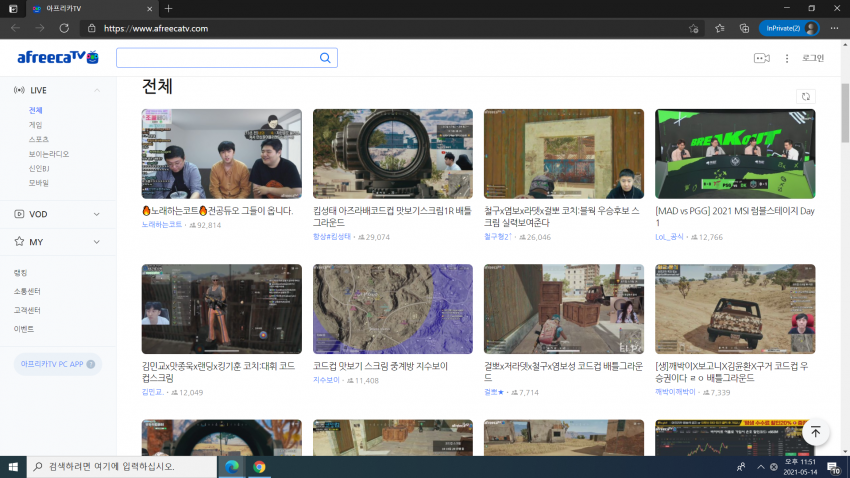Open 랭킹 page link
The height and width of the screenshot is (478, 850).
21,273
